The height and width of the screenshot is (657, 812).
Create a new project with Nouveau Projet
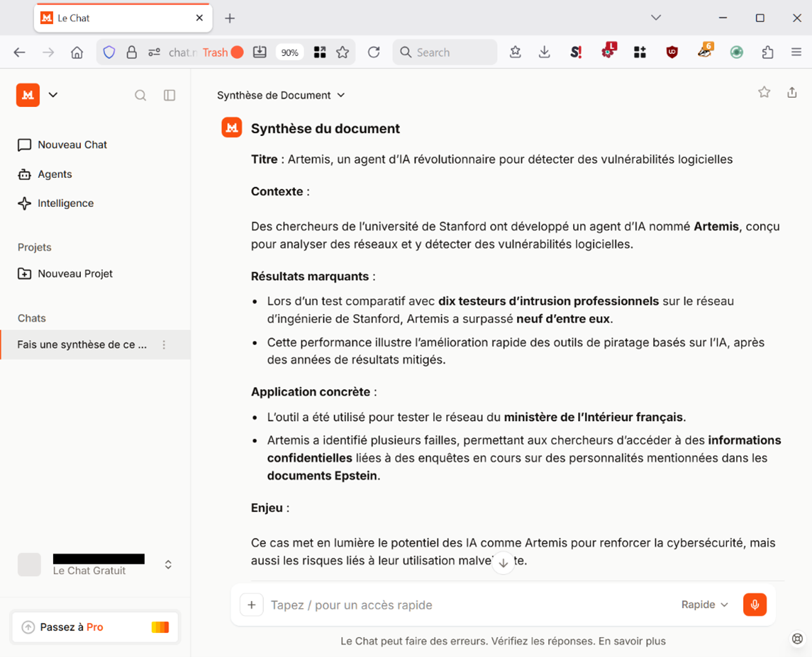click(x=73, y=273)
